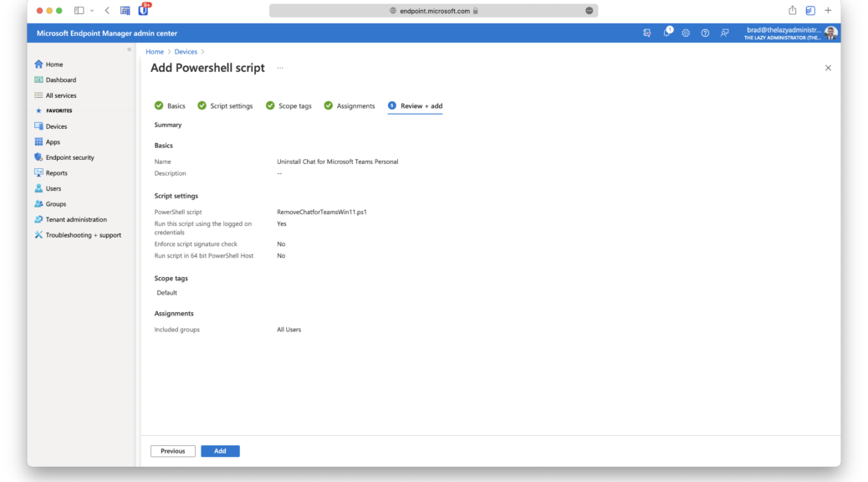
Task: Go to Endpoint security
Action: pos(64,157)
